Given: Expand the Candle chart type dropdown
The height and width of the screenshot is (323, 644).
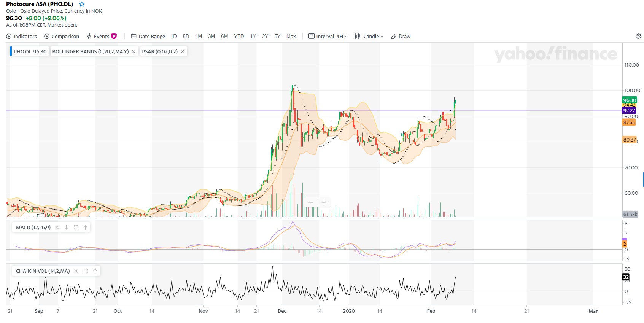Looking at the screenshot, I should 369,37.
